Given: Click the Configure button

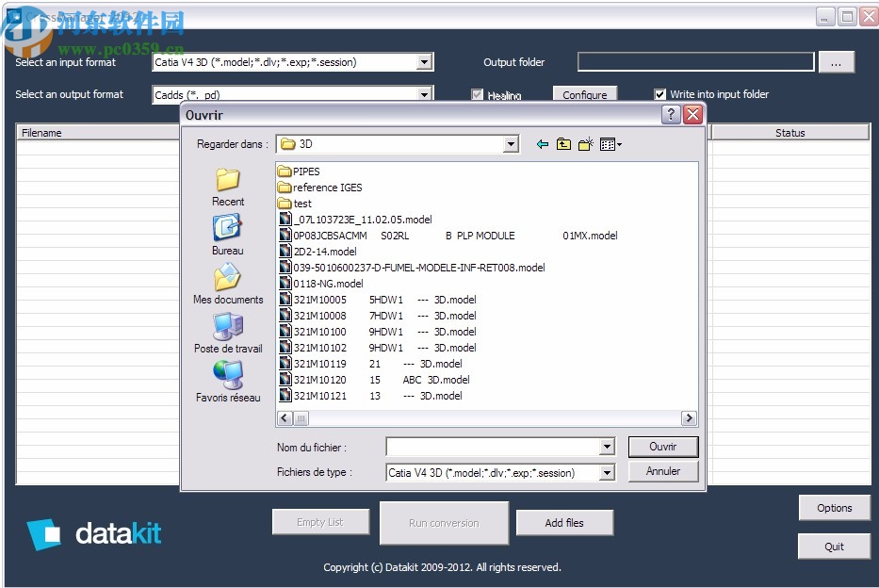Looking at the screenshot, I should pos(584,95).
